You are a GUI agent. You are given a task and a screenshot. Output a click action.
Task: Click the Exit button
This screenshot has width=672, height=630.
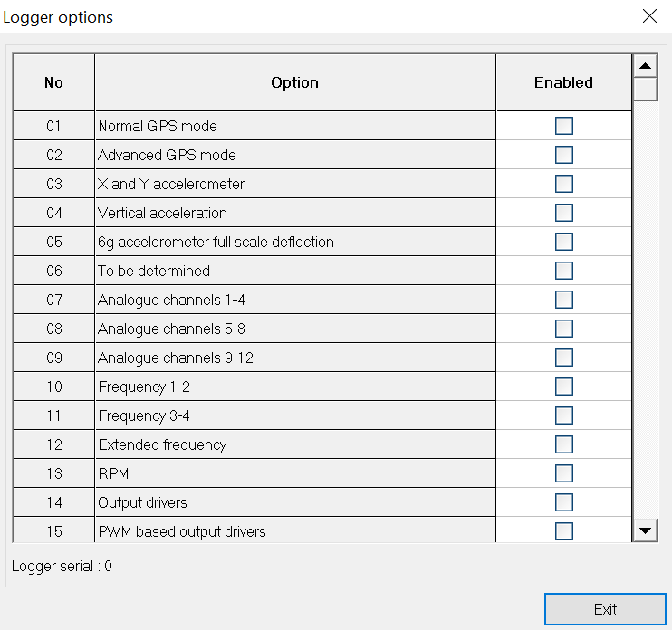pos(605,609)
